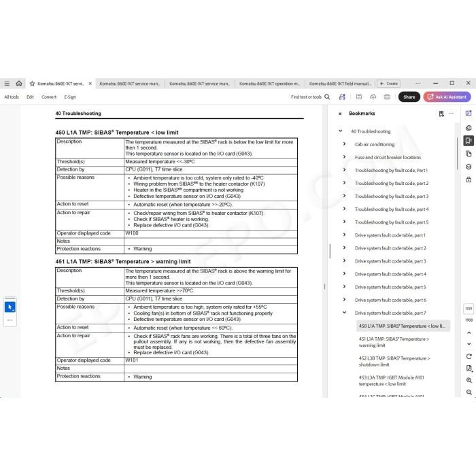The width and height of the screenshot is (476, 476).
Task: Open the All tools menu
Action: point(12,97)
